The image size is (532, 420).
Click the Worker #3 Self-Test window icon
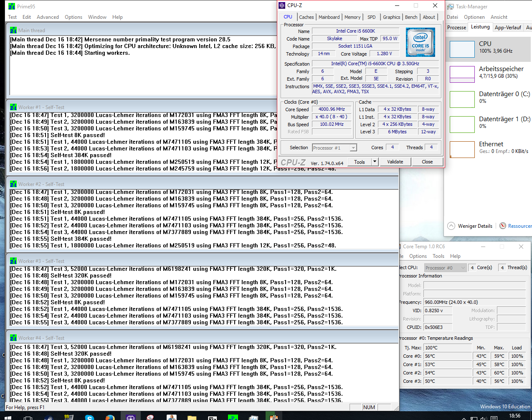pos(13,261)
